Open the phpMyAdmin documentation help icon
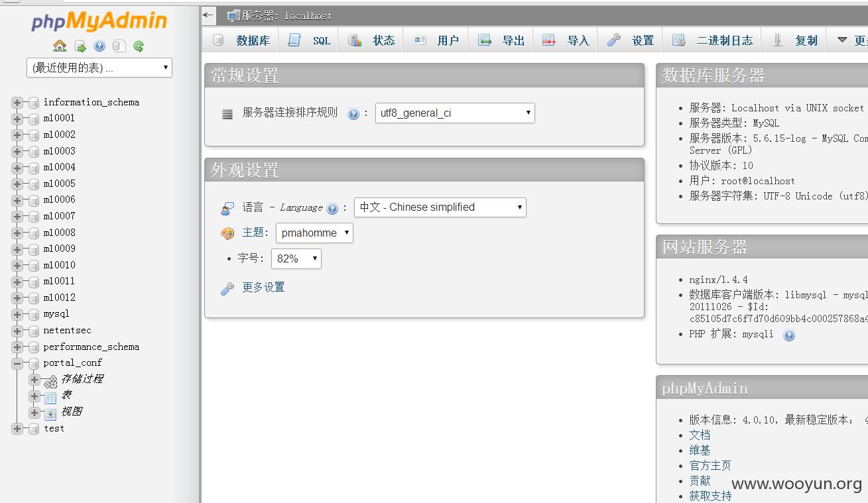Viewport: 868px width, 503px height. tap(99, 46)
